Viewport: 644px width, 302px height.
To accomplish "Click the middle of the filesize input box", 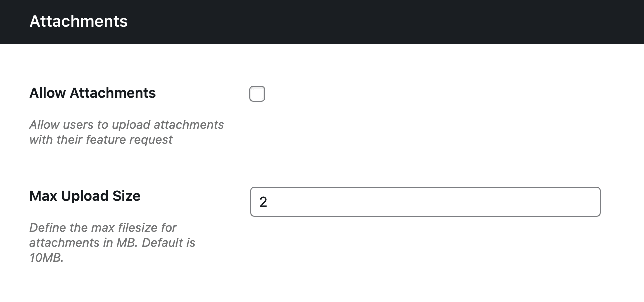I will click(425, 202).
